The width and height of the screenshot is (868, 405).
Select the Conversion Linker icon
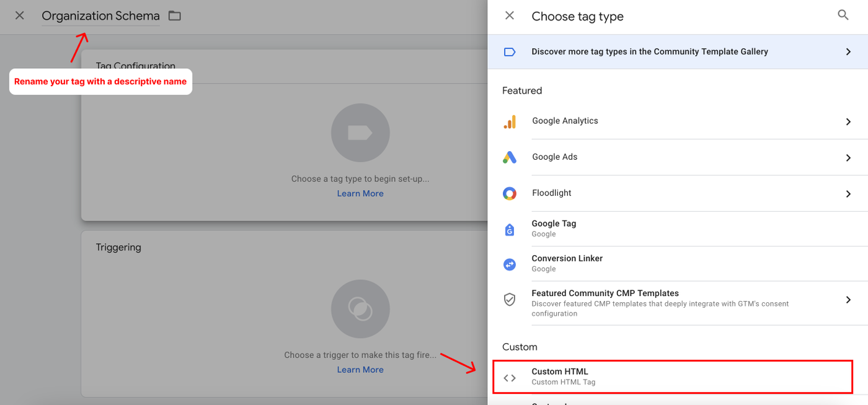(510, 264)
